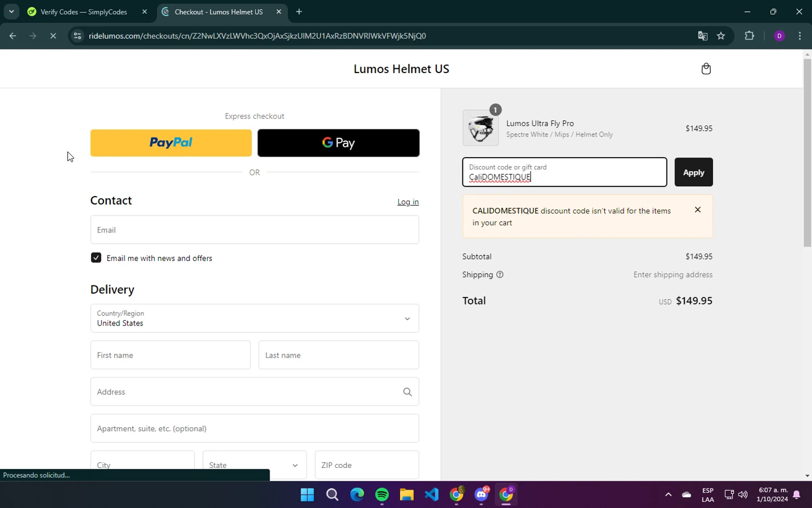Image resolution: width=812 pixels, height=508 pixels.
Task: Expand the Country/Region dropdown
Action: [254, 318]
